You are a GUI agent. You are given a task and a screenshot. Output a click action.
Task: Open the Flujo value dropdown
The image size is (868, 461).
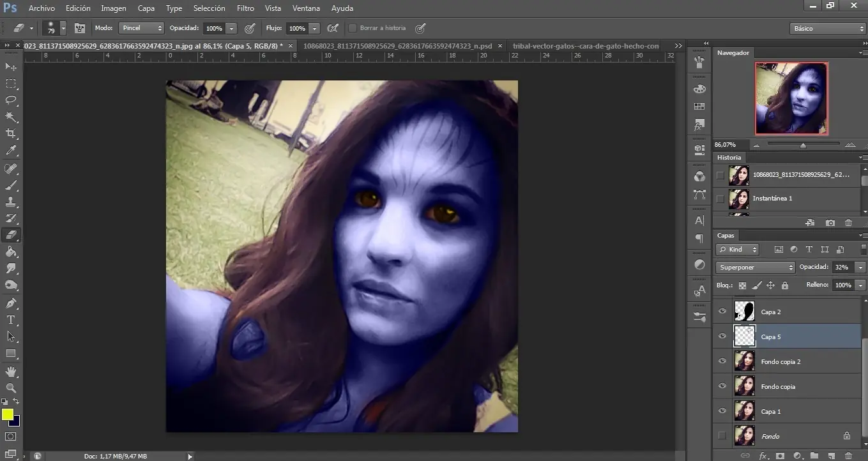(314, 28)
